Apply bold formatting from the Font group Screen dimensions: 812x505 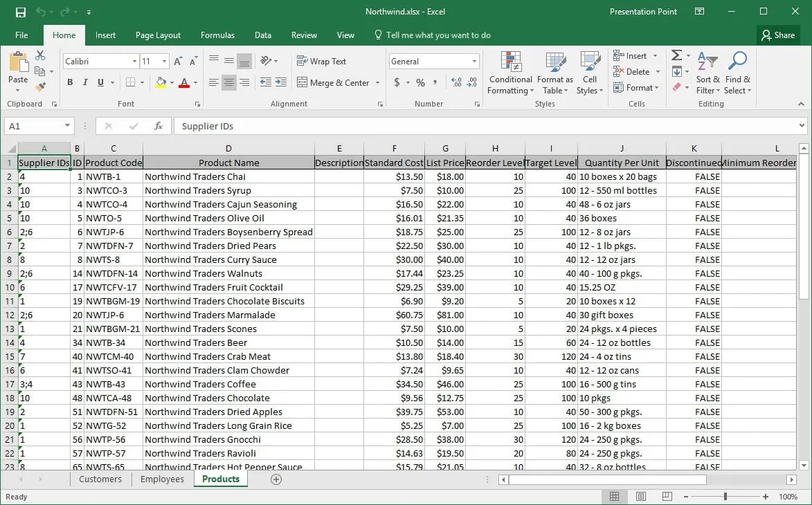coord(69,82)
